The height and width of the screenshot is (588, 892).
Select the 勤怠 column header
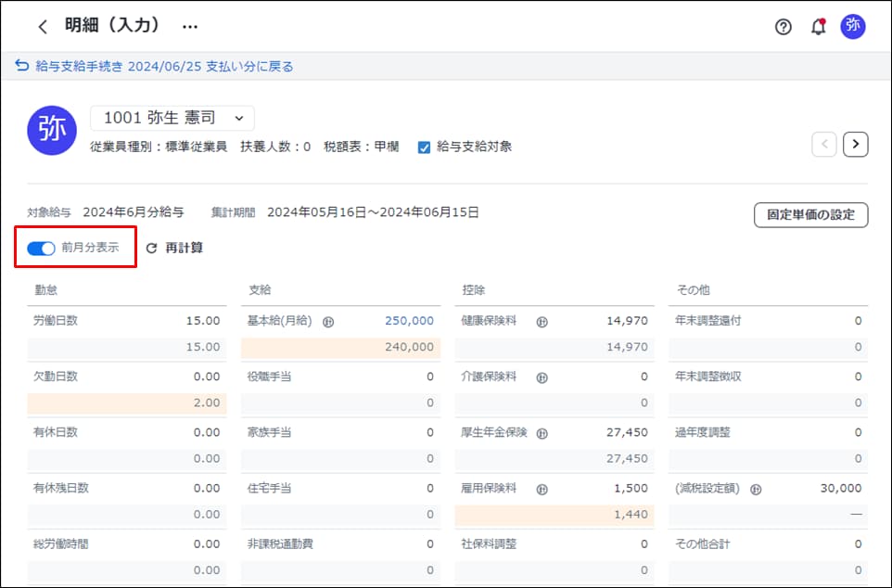click(x=46, y=290)
